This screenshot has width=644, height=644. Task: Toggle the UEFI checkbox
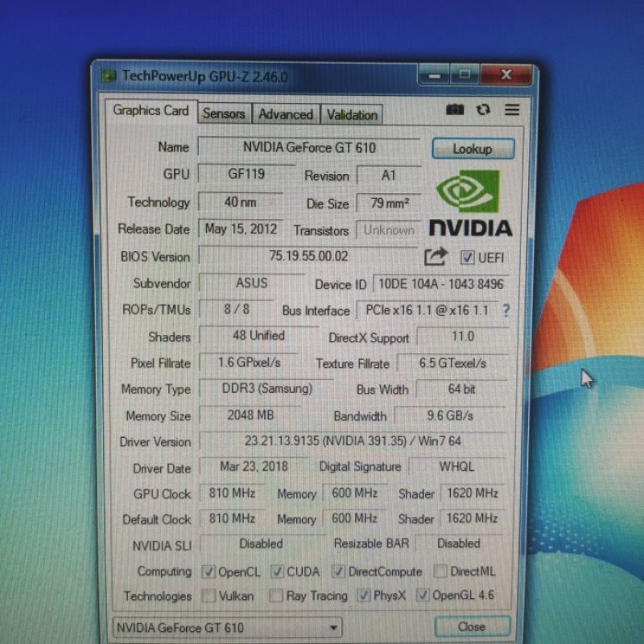point(467,258)
